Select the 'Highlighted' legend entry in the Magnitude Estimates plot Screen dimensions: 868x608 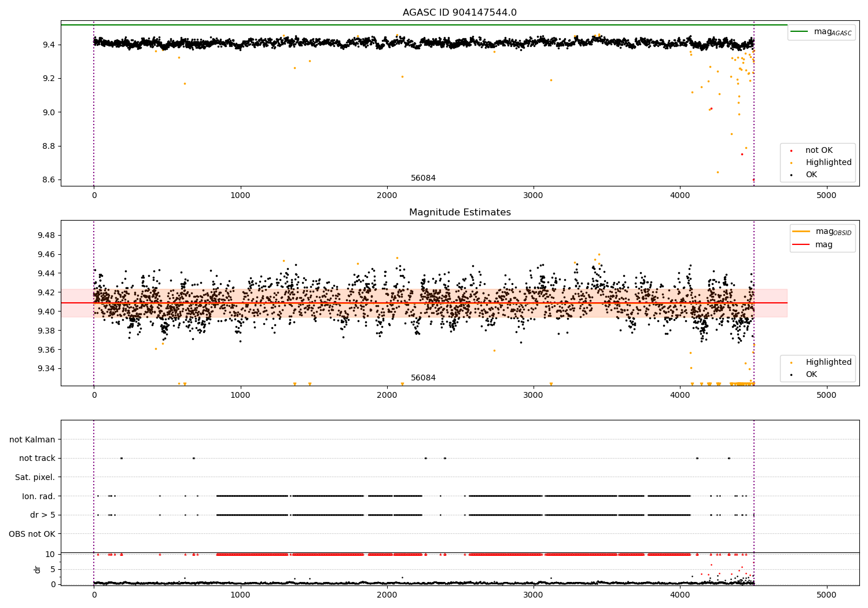tap(828, 362)
